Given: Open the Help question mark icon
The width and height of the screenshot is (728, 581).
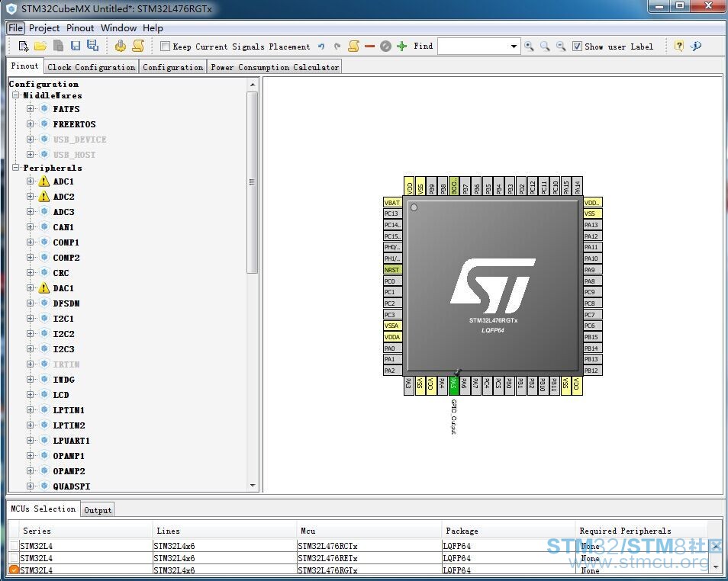Looking at the screenshot, I should pyautogui.click(x=679, y=46).
